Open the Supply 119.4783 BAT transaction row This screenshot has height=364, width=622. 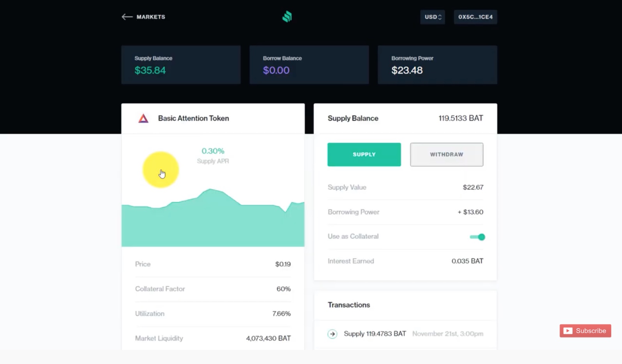(x=405, y=334)
